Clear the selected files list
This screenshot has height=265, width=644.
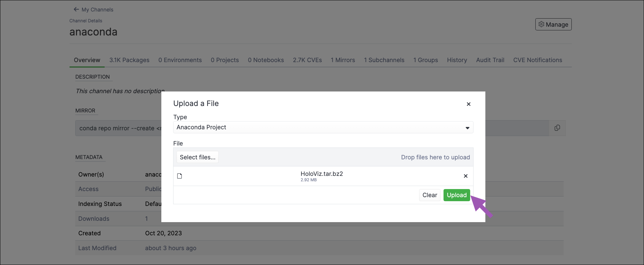click(430, 195)
